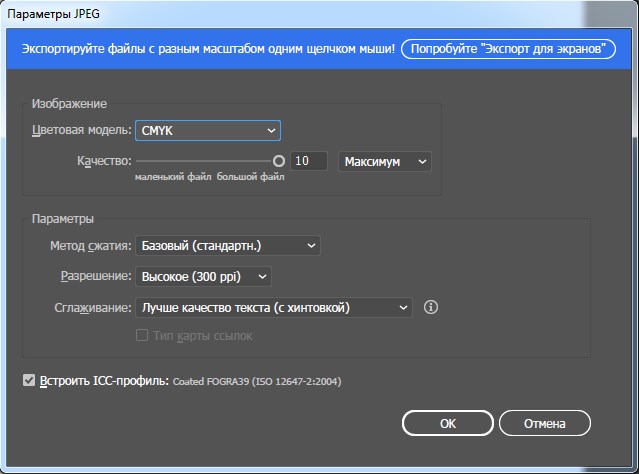This screenshot has height=474, width=639.
Task: Click the Изображение group heading
Action: (x=69, y=104)
